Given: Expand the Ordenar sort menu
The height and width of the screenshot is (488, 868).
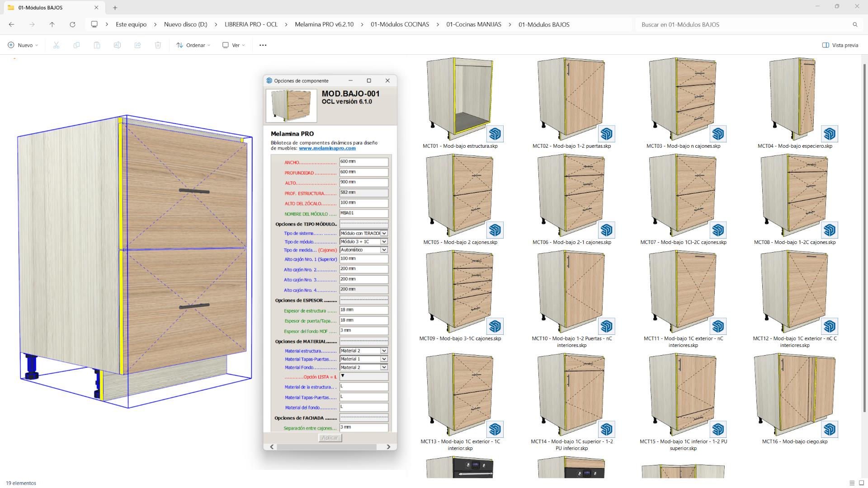Looking at the screenshot, I should click(x=193, y=45).
